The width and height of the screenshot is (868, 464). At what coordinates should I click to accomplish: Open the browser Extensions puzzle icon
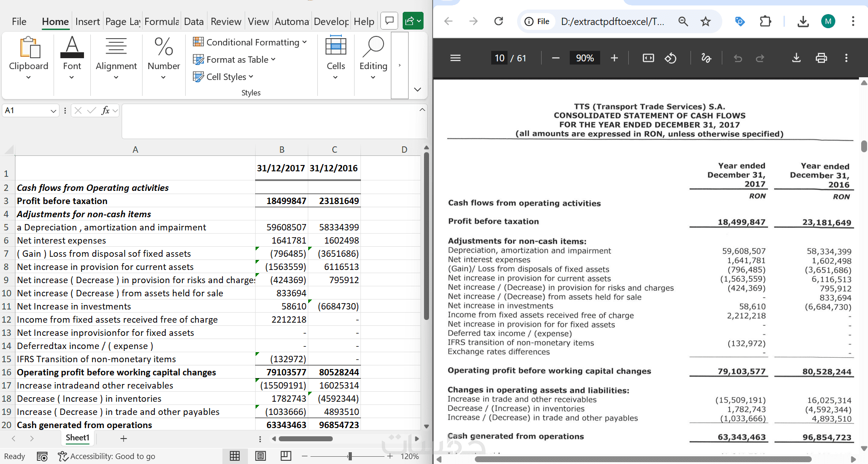click(765, 21)
